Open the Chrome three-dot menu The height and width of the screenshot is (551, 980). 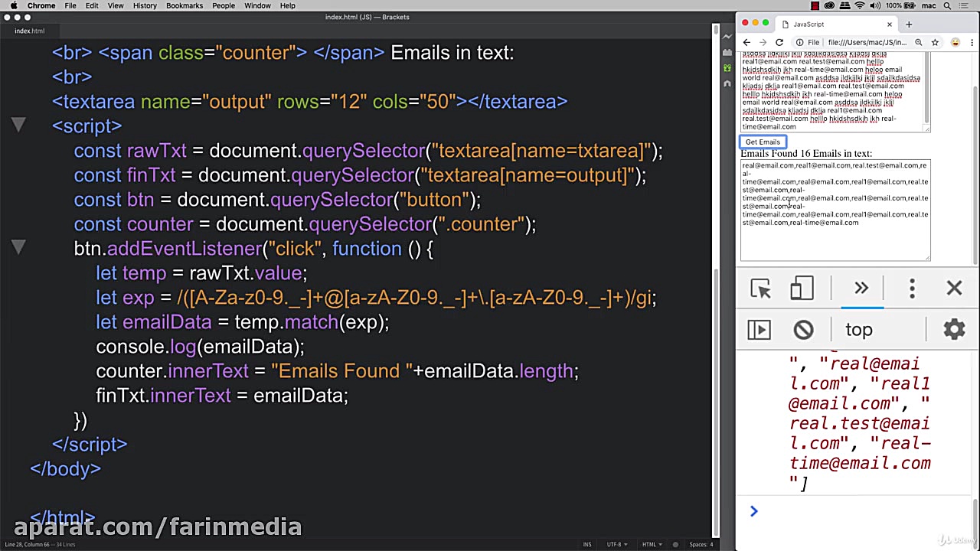pyautogui.click(x=971, y=42)
